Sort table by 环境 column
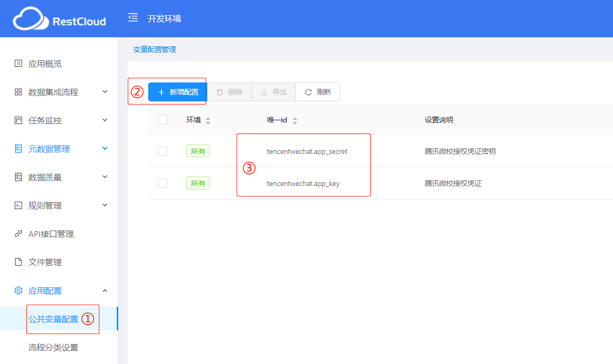Viewport: 613px width, 364px height. click(x=208, y=120)
